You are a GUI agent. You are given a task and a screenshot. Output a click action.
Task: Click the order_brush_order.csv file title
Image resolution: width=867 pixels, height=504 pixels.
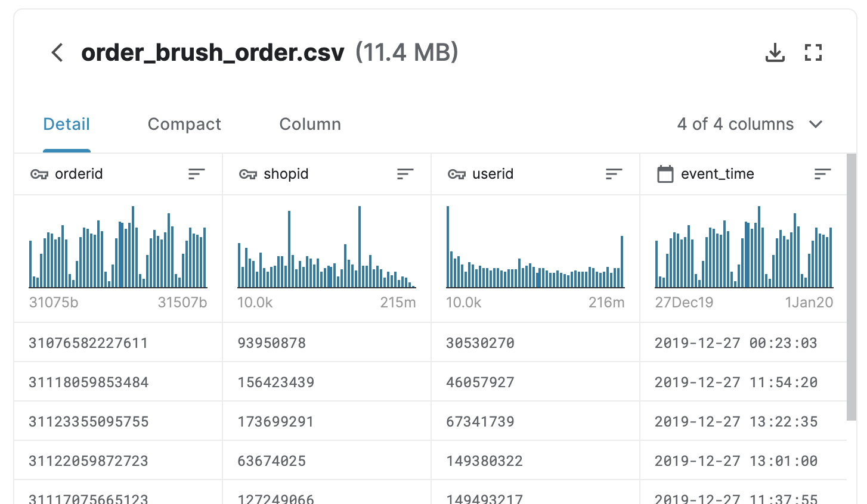213,52
